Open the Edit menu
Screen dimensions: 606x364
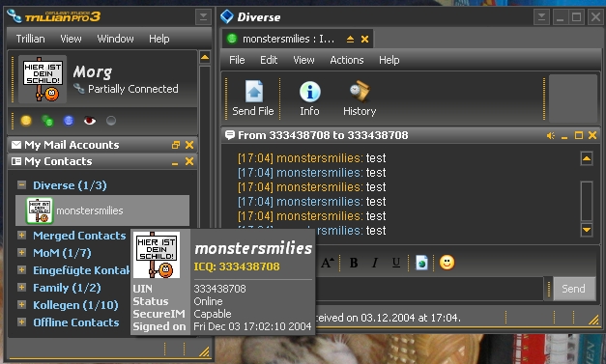click(269, 60)
